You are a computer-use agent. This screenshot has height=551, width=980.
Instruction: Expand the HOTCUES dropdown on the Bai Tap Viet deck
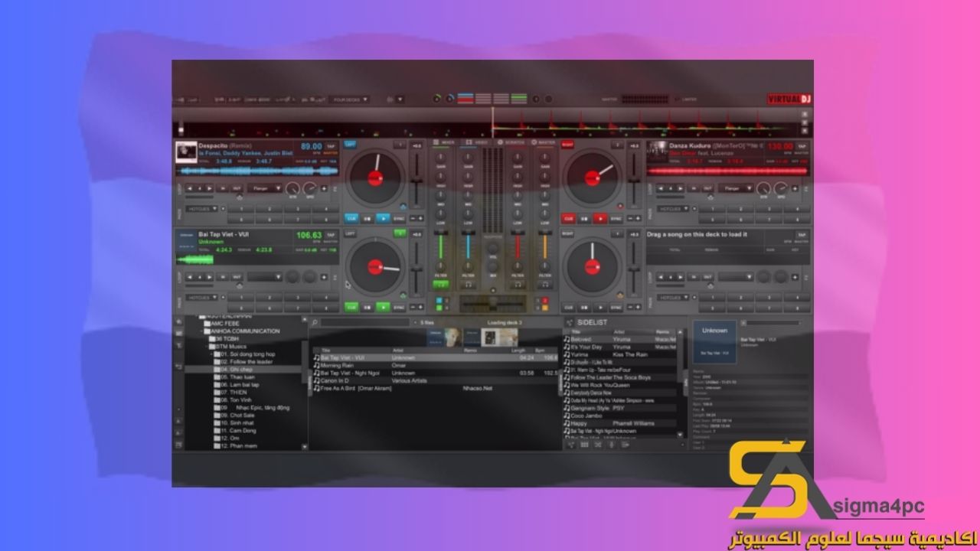203,297
